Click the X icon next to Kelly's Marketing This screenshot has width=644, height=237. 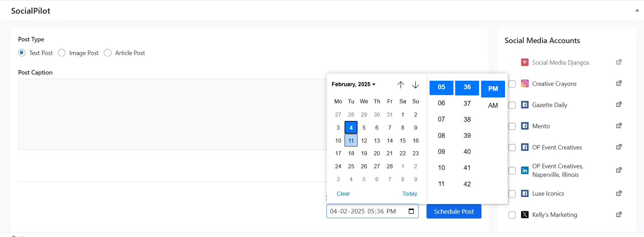click(525, 214)
